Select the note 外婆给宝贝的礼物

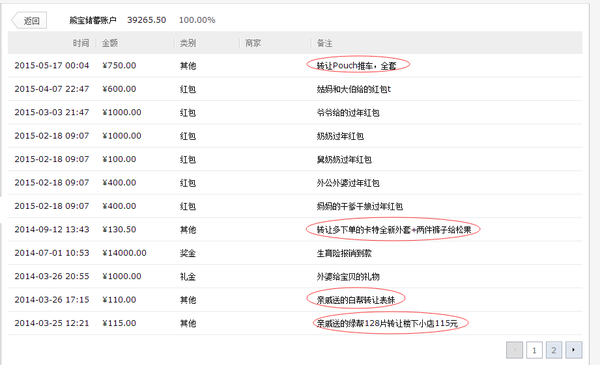pyautogui.click(x=348, y=277)
